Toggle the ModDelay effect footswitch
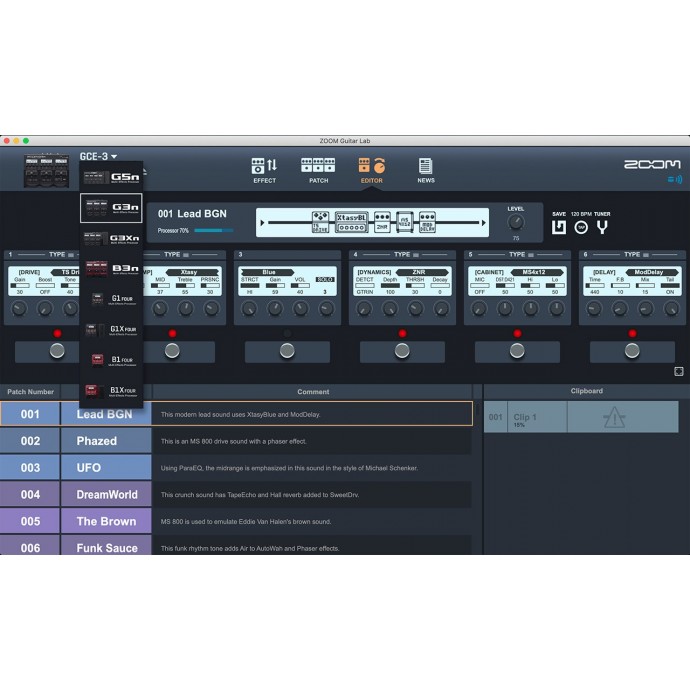This screenshot has width=690, height=690. pyautogui.click(x=632, y=351)
